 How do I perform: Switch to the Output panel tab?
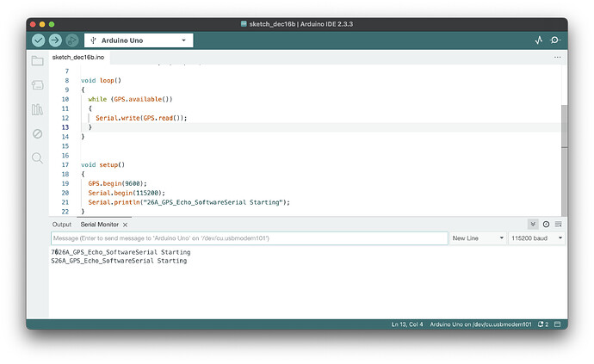62,225
